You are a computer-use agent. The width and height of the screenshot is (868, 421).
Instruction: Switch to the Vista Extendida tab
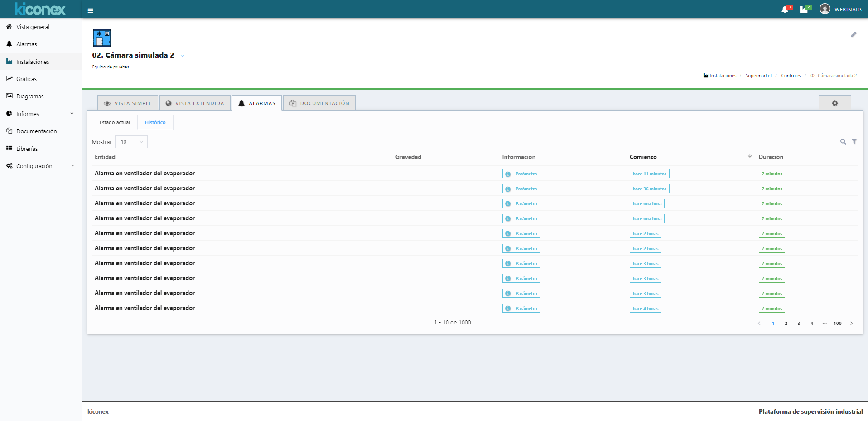(195, 103)
